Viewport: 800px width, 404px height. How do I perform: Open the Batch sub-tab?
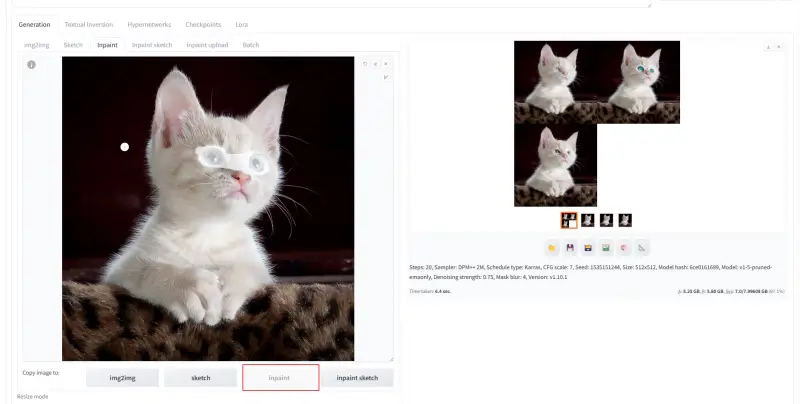(251, 45)
